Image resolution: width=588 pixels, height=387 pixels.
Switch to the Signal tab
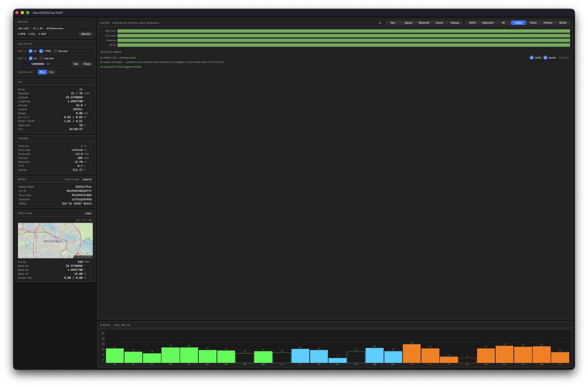click(x=408, y=23)
